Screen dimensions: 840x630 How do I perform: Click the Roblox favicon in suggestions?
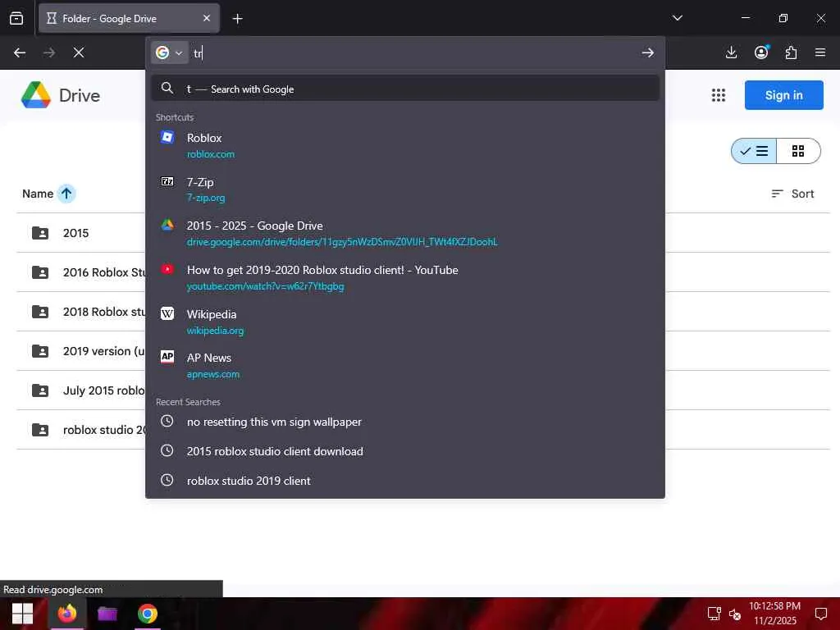click(167, 137)
